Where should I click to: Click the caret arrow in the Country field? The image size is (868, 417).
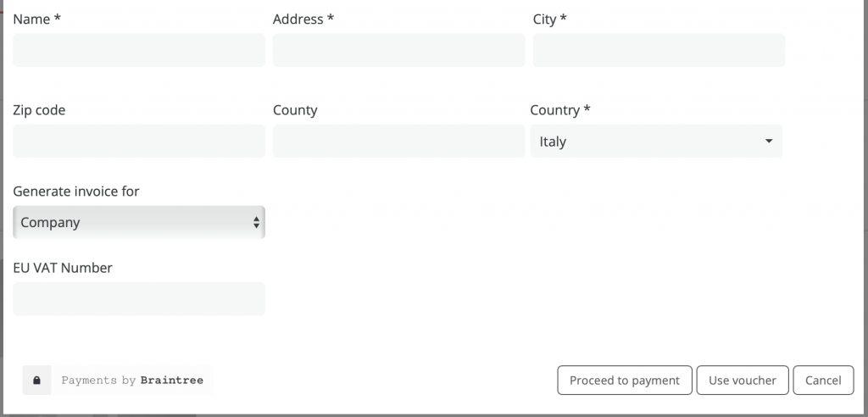768,142
